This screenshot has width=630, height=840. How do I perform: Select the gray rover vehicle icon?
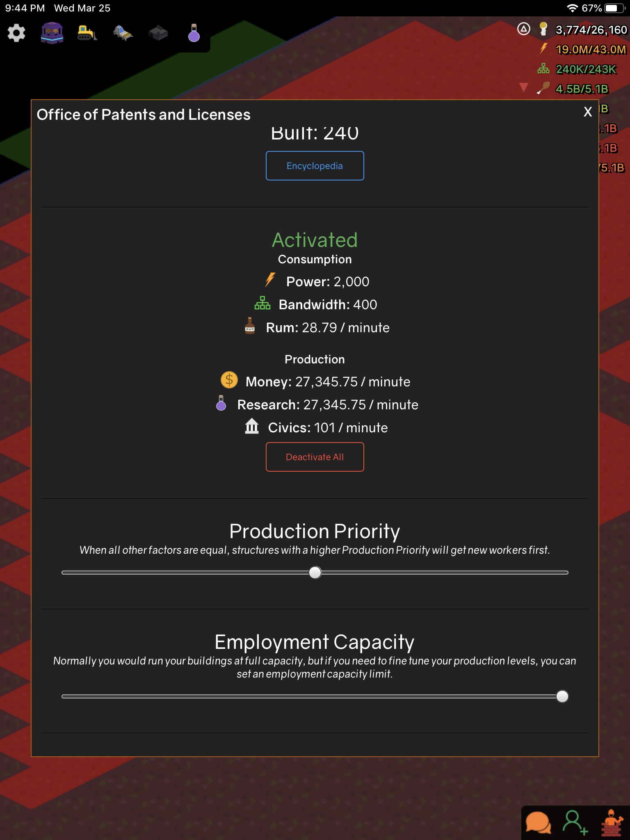coord(123,33)
